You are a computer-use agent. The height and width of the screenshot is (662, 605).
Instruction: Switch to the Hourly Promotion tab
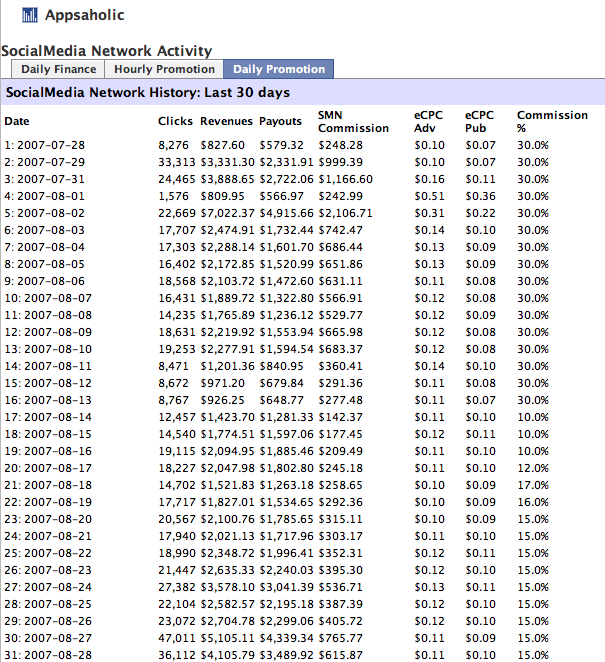coord(164,69)
